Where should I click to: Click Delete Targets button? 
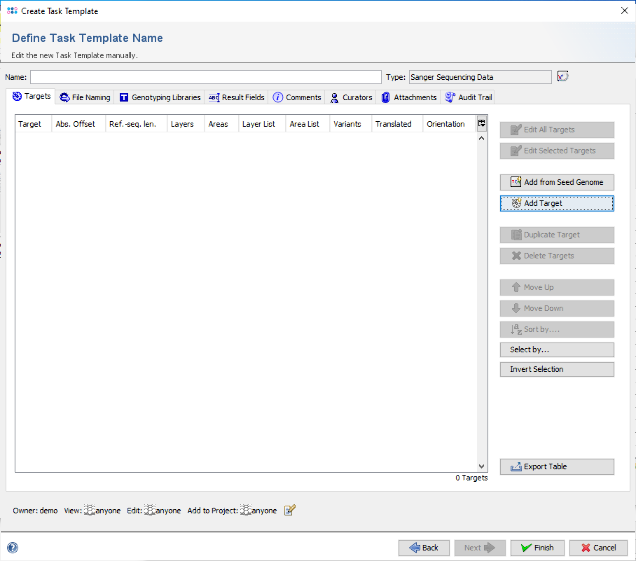(x=557, y=256)
